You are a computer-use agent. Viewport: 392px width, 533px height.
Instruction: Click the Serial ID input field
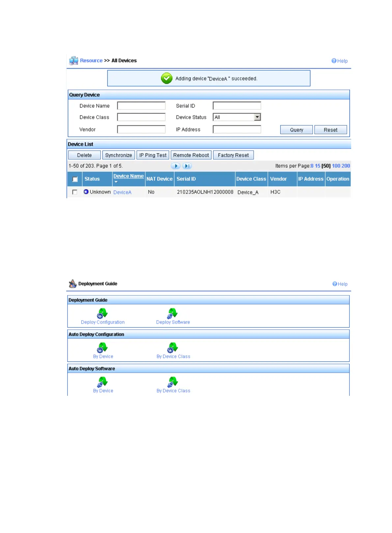[237, 106]
